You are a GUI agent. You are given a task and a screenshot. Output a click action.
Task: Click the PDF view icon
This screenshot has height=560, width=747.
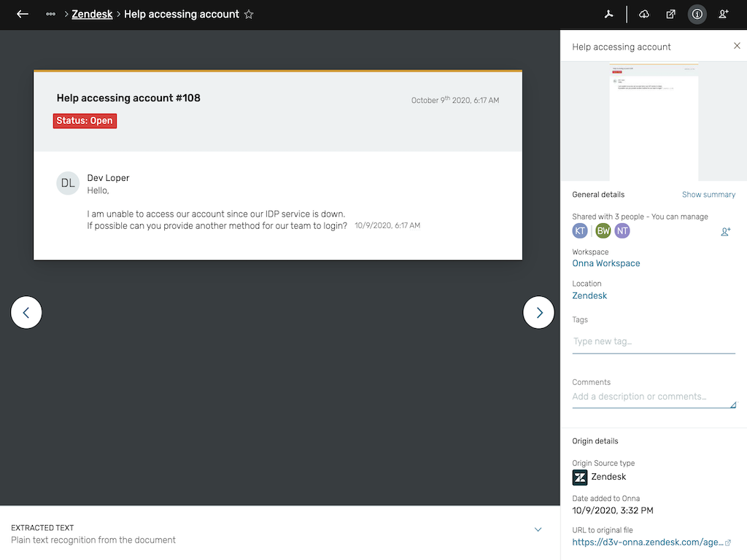609,14
